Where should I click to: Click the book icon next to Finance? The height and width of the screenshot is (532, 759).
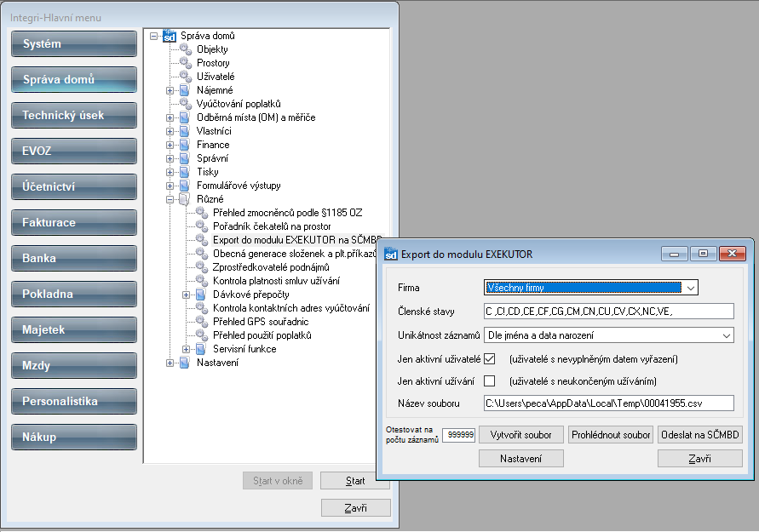pos(186,145)
